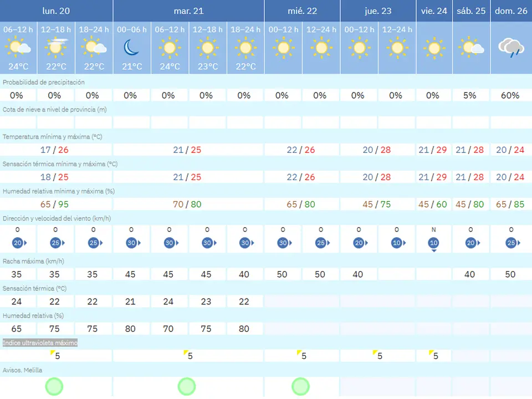Click the sun icon for mié. 22 12–24 h
Image resolution: width=532 pixels, height=399 pixels.
coord(321,48)
